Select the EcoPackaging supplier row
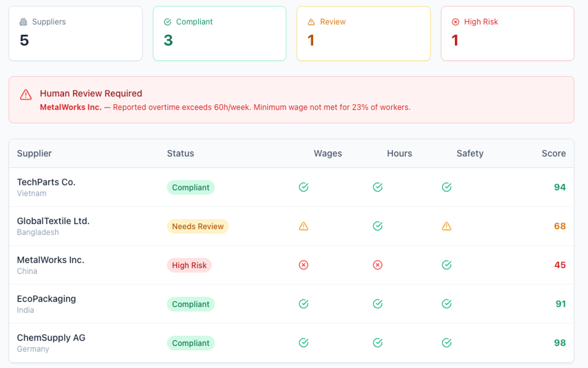Viewport: 588px width, 368px height. pos(294,303)
